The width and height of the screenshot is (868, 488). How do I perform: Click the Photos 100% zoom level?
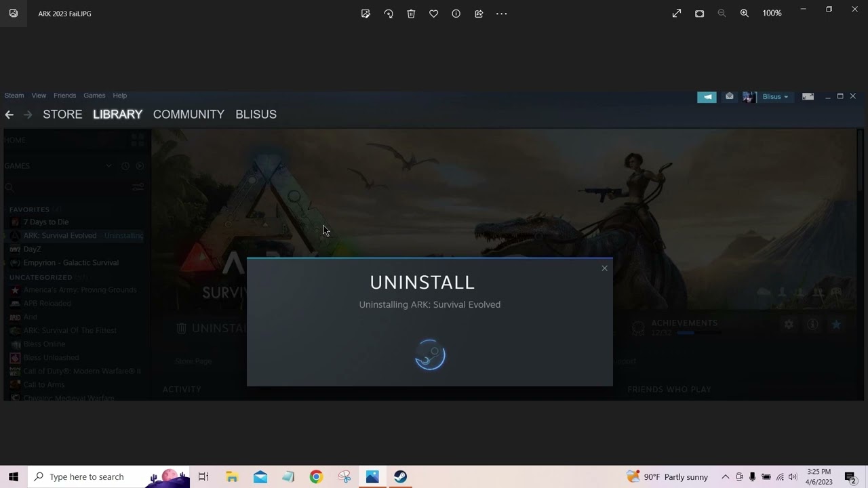(772, 14)
